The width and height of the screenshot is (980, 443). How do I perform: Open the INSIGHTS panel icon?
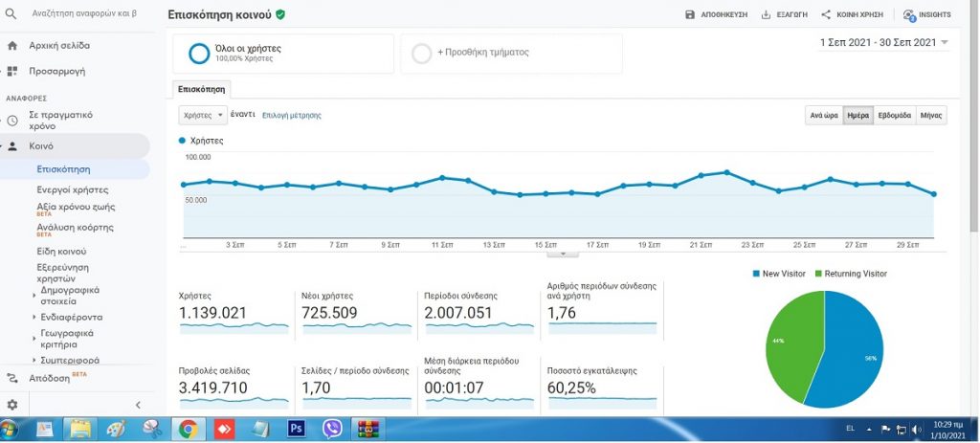909,15
